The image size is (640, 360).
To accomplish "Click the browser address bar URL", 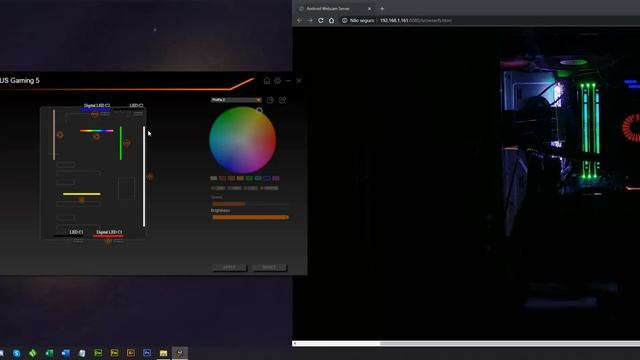I will pos(416,20).
